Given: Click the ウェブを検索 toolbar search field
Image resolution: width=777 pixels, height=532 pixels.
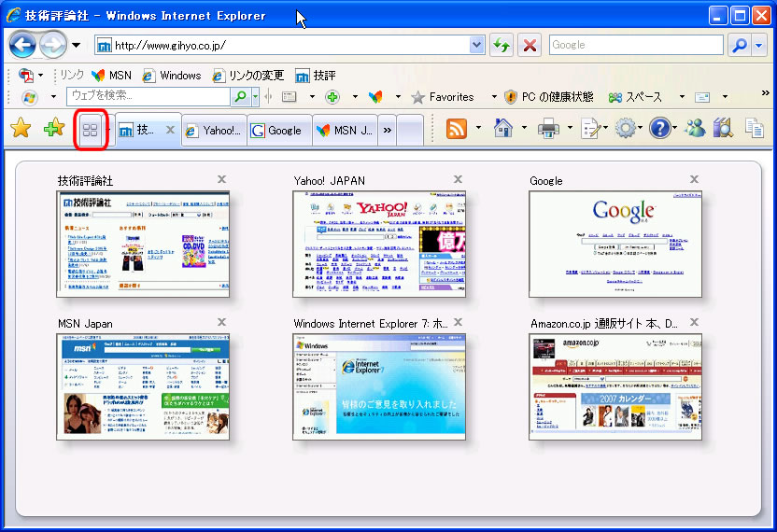Looking at the screenshot, I should click(148, 96).
